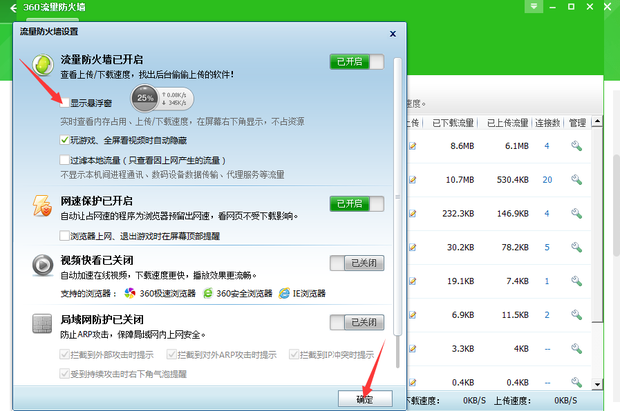Screen dimensions: 620x411
Task: Click the 上传速度 status label
Action: pos(512,401)
